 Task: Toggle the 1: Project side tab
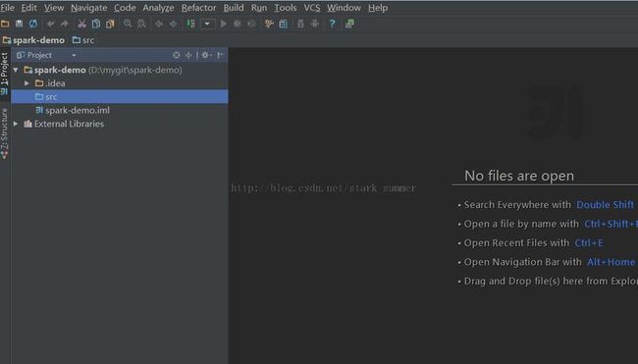pos(5,74)
